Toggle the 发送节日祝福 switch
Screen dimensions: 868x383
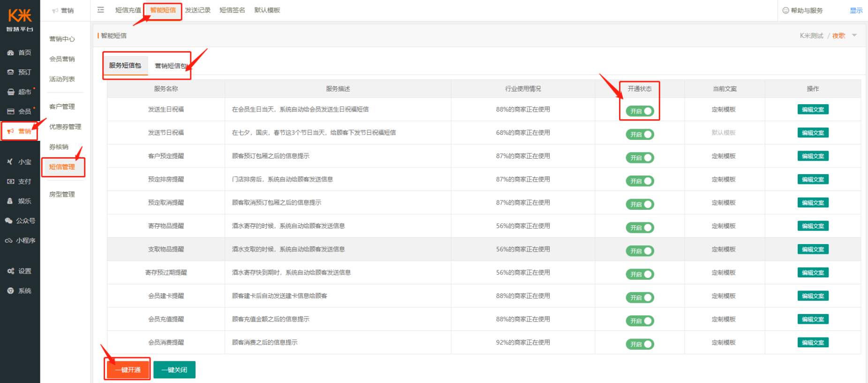pyautogui.click(x=640, y=134)
